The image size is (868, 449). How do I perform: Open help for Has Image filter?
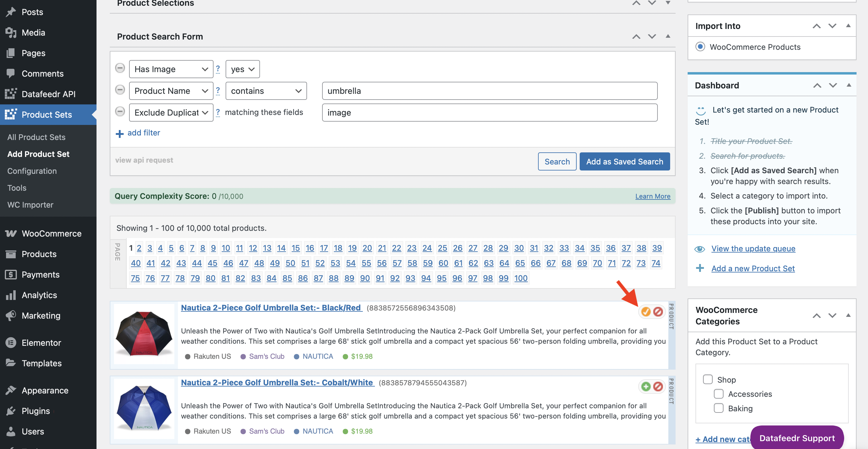(x=218, y=69)
